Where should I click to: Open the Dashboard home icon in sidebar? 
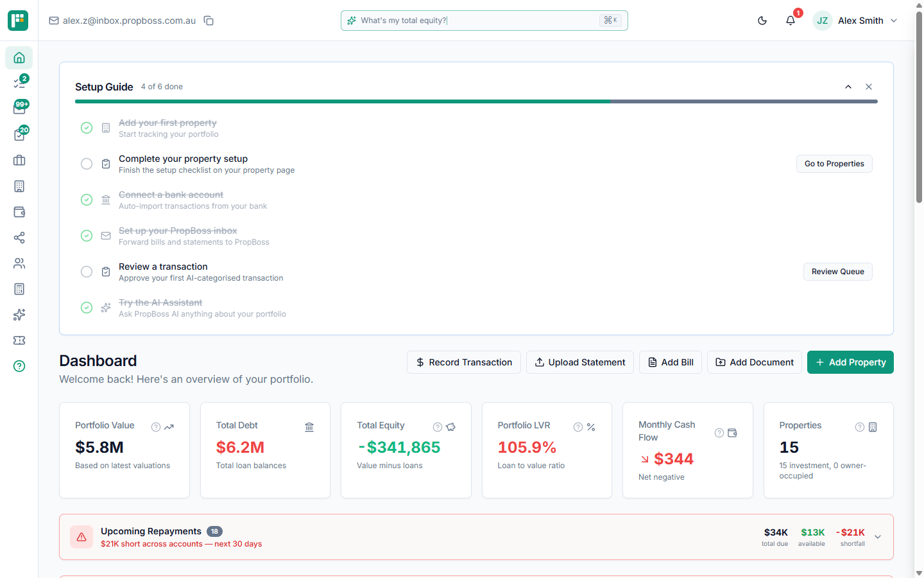tap(19, 58)
